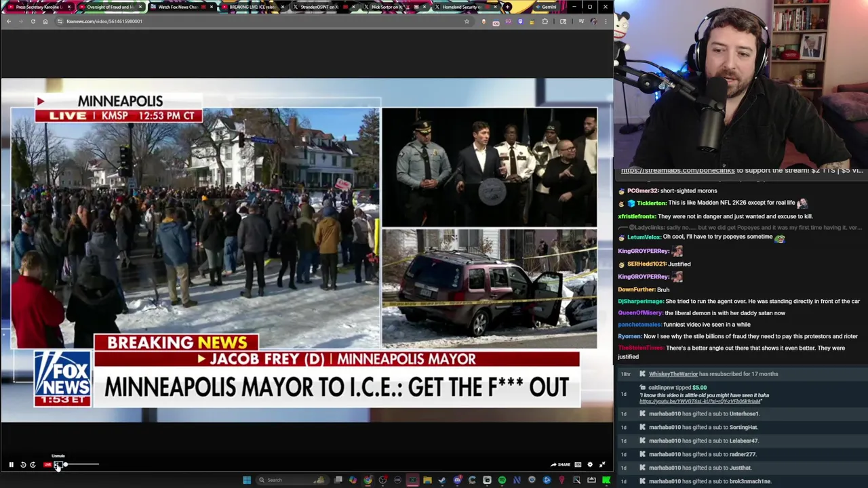
Task: Open the Homeland Security tab
Action: coord(466,7)
